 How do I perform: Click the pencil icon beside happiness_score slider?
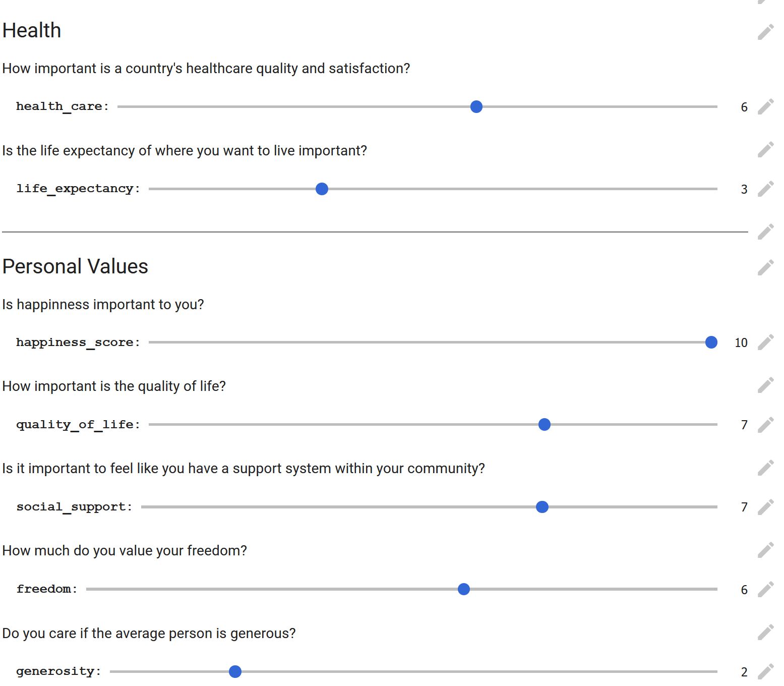pyautogui.click(x=765, y=342)
